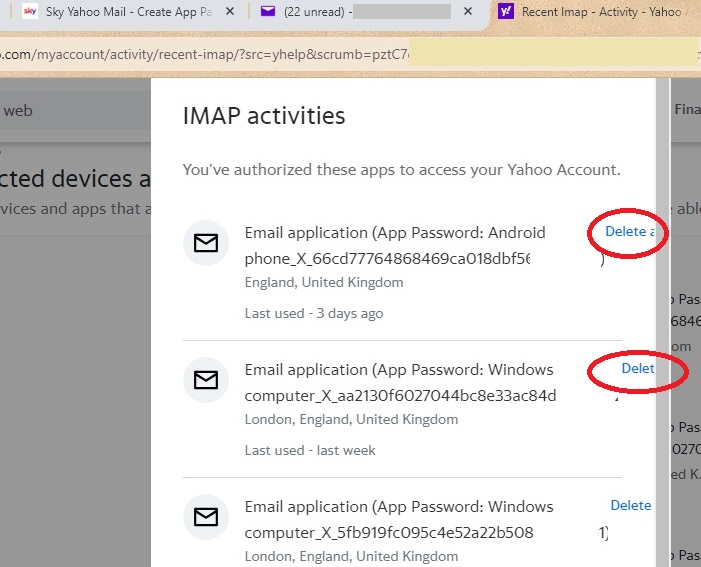701x567 pixels.
Task: Click the envelope icon beside Windows computer_X_5fb919 entry
Action: pyautogui.click(x=206, y=517)
